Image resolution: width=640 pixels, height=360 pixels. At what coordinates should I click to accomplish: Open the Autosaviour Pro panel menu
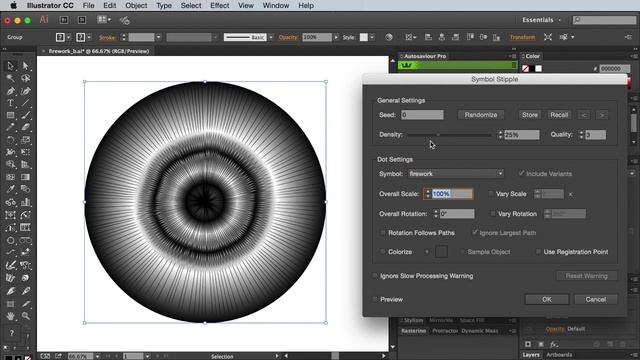512,56
